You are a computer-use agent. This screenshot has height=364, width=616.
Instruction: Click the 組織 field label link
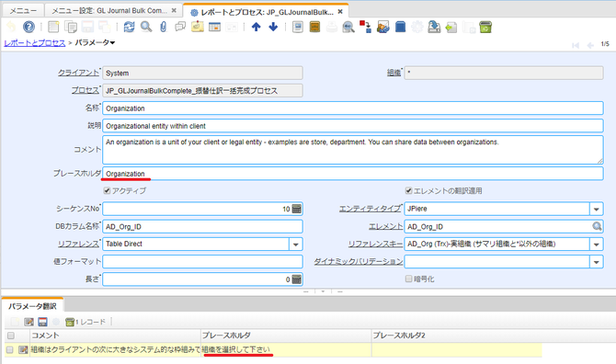coord(394,73)
